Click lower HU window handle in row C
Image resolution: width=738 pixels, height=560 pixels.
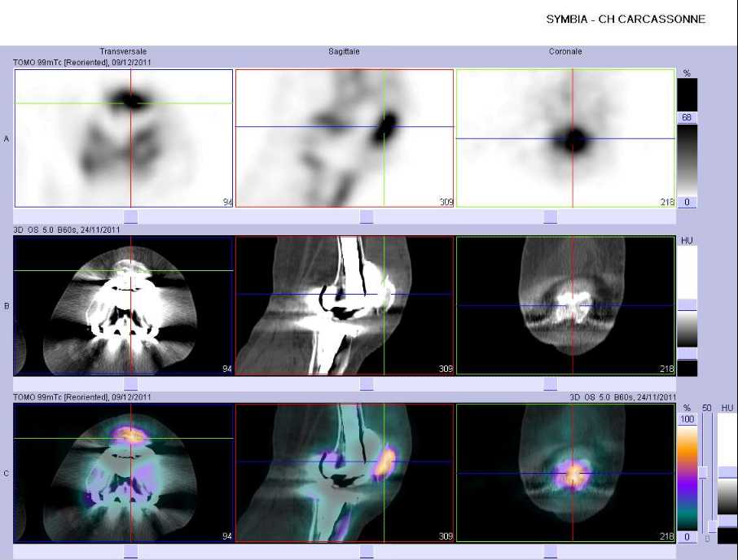coord(727,521)
